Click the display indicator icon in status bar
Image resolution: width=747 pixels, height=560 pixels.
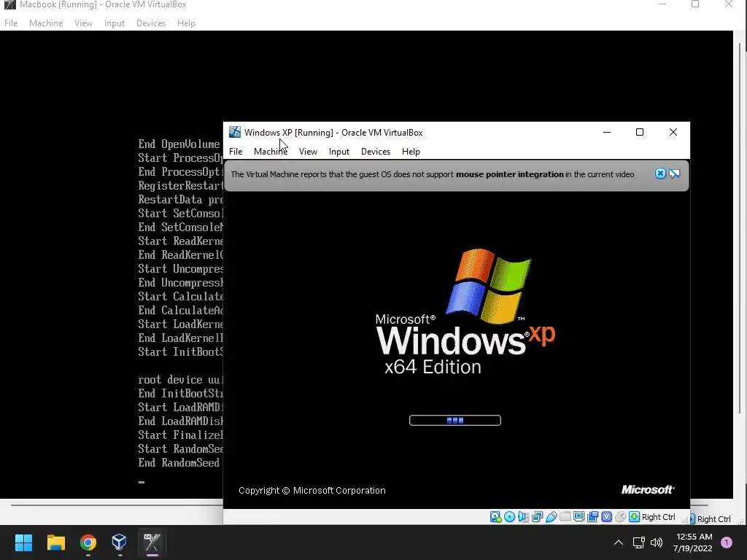point(578,517)
